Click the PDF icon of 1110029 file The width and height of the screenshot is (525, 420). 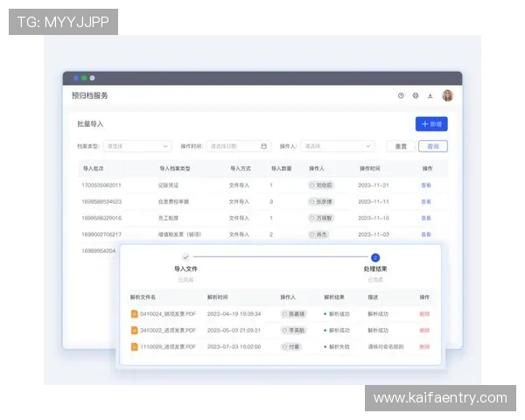click(x=134, y=346)
